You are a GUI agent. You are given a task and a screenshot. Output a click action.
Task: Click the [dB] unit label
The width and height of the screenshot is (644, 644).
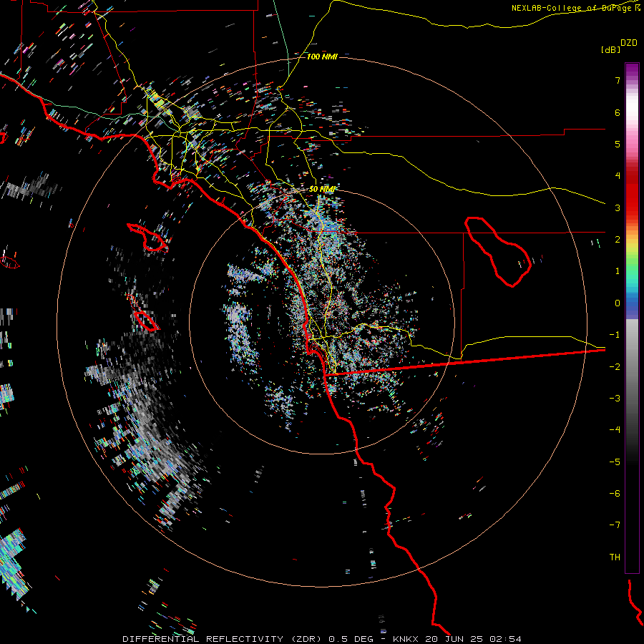tap(611, 49)
